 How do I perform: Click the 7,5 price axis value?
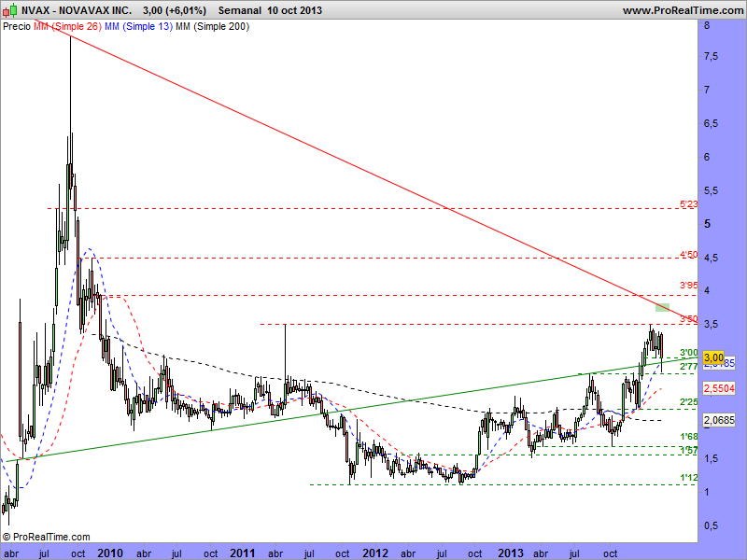point(711,57)
